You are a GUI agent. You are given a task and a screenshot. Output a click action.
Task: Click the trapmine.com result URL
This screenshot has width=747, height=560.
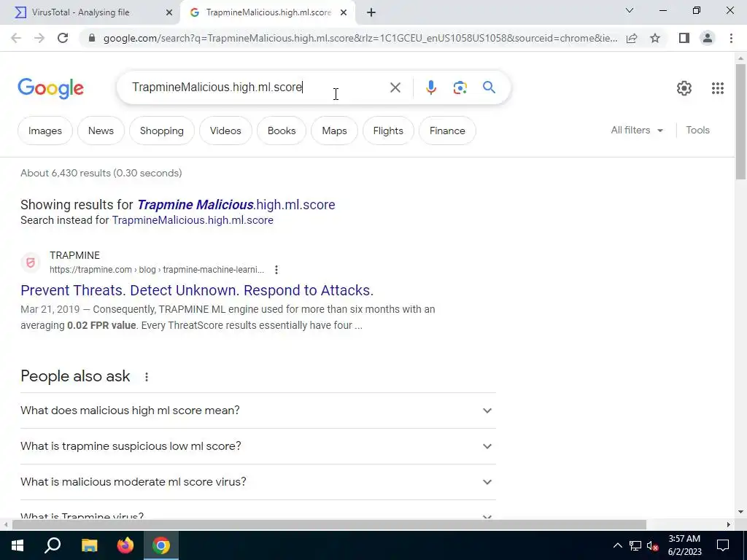click(157, 270)
